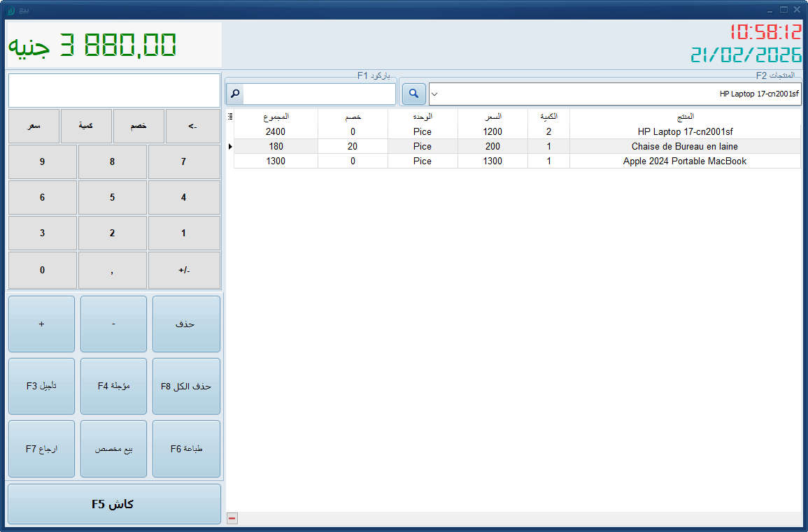Click the طباعة F6 print button
The height and width of the screenshot is (532, 808).
point(186,449)
